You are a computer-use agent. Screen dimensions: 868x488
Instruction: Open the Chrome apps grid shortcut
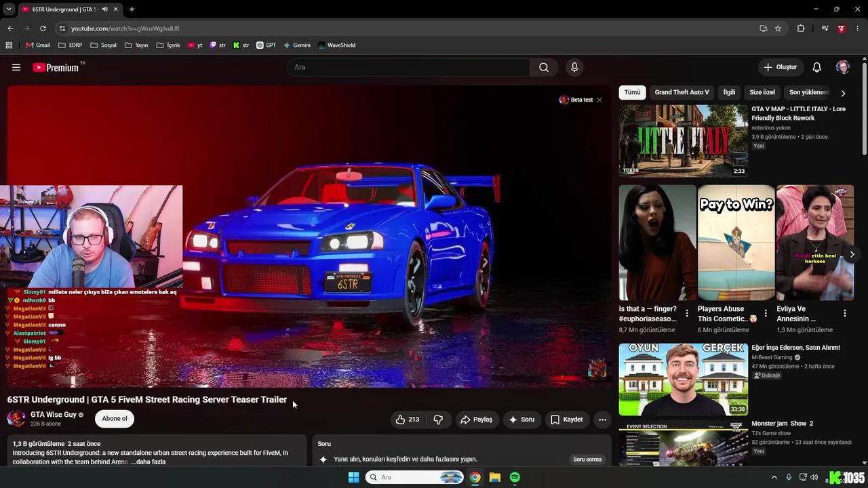point(9,45)
